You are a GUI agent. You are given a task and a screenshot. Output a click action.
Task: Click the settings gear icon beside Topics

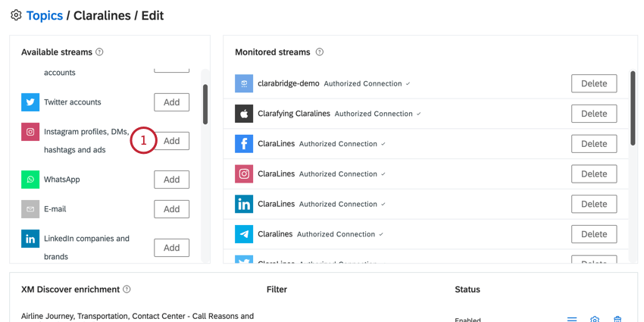16,16
